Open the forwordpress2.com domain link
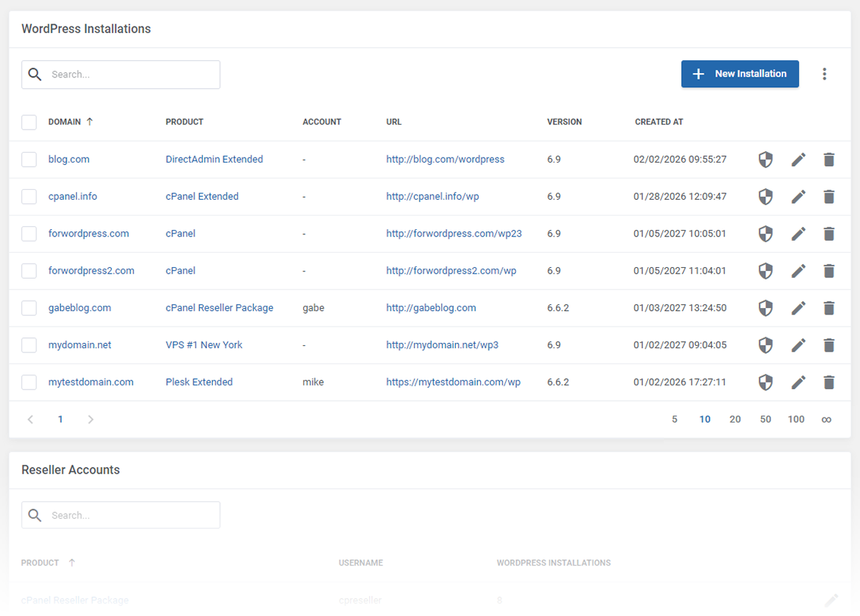Screen dimensions: 860x616 pyautogui.click(x=91, y=271)
